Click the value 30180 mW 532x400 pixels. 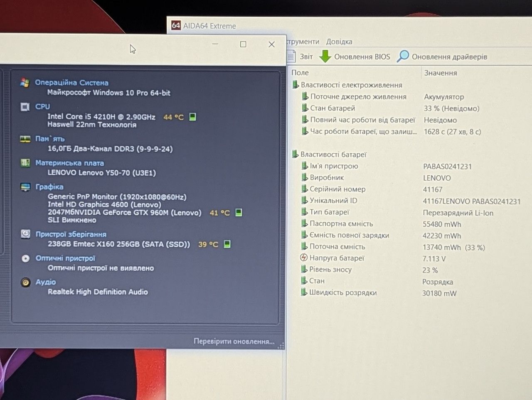pyautogui.click(x=439, y=293)
